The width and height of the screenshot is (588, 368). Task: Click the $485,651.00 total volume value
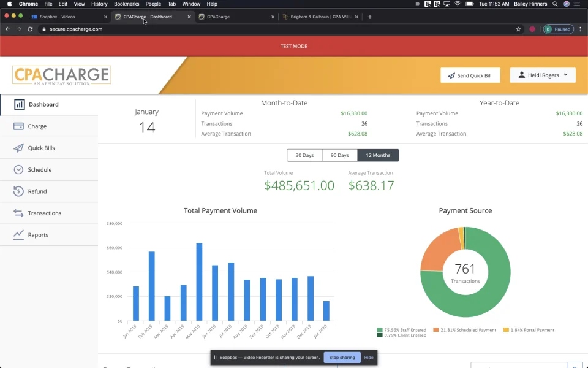click(x=300, y=185)
